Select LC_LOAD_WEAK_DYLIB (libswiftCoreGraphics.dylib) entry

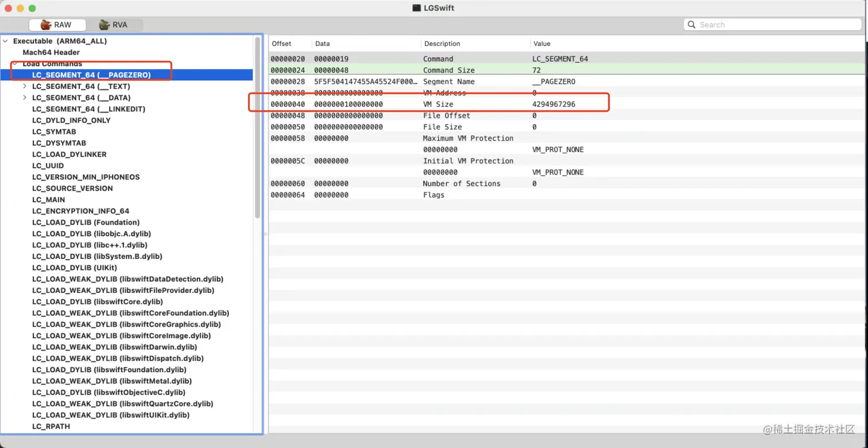127,325
